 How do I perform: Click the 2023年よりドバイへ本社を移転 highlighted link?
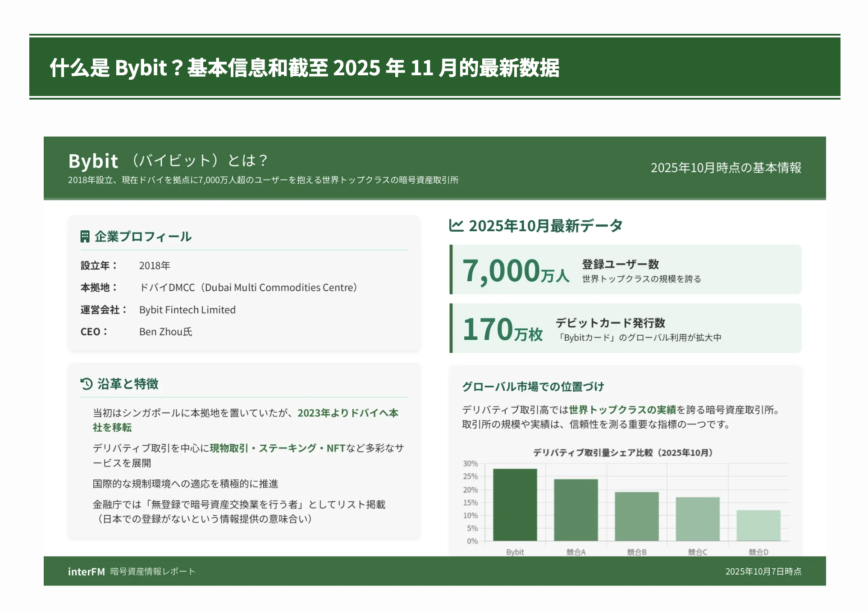point(348,413)
